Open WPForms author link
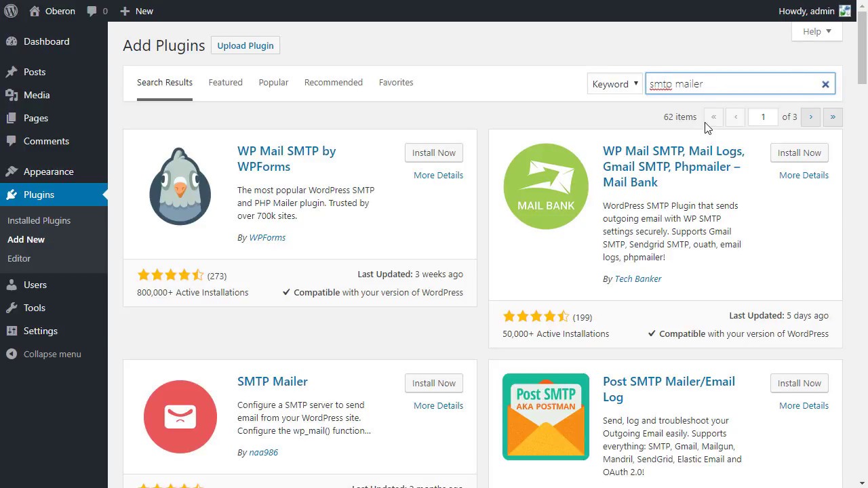The image size is (868, 488). coord(267,238)
